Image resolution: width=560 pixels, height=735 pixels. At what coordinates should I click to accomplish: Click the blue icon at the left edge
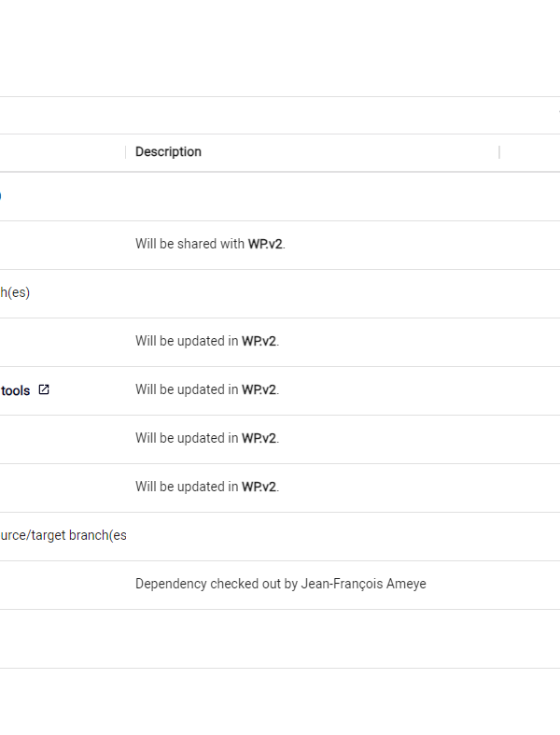click(1, 195)
